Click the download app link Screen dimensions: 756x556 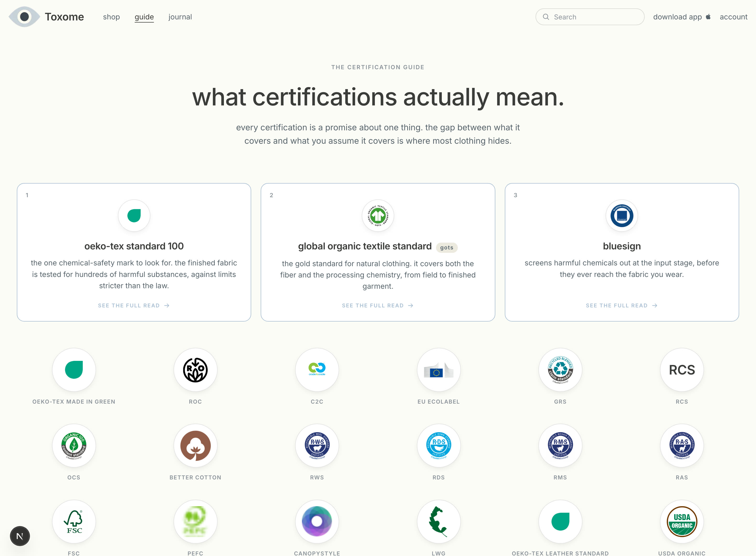tap(682, 17)
